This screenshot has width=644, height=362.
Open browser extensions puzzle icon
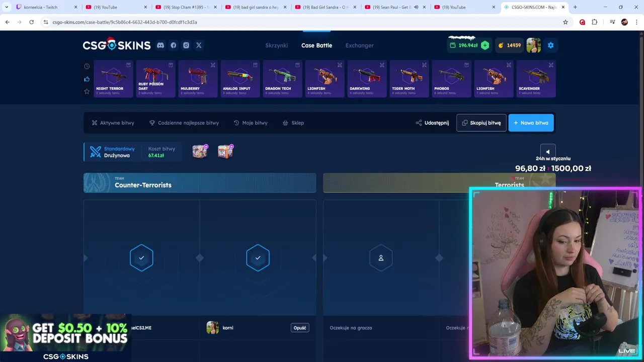click(594, 22)
